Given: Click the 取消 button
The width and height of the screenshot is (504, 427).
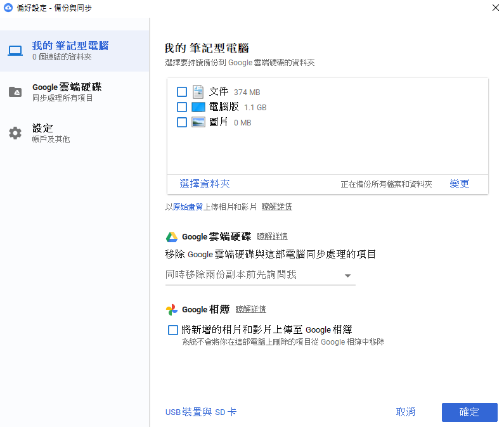Looking at the screenshot, I should click(406, 412).
